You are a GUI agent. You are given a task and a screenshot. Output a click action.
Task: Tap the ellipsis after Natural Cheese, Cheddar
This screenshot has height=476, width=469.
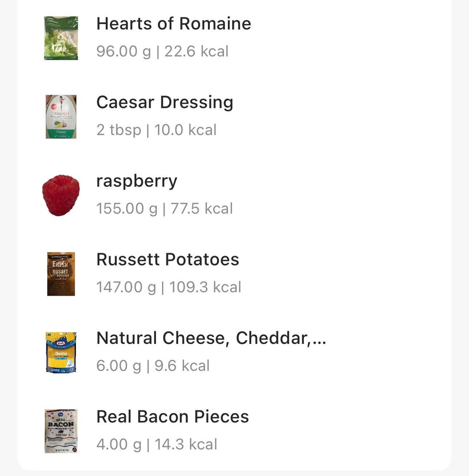(x=319, y=343)
